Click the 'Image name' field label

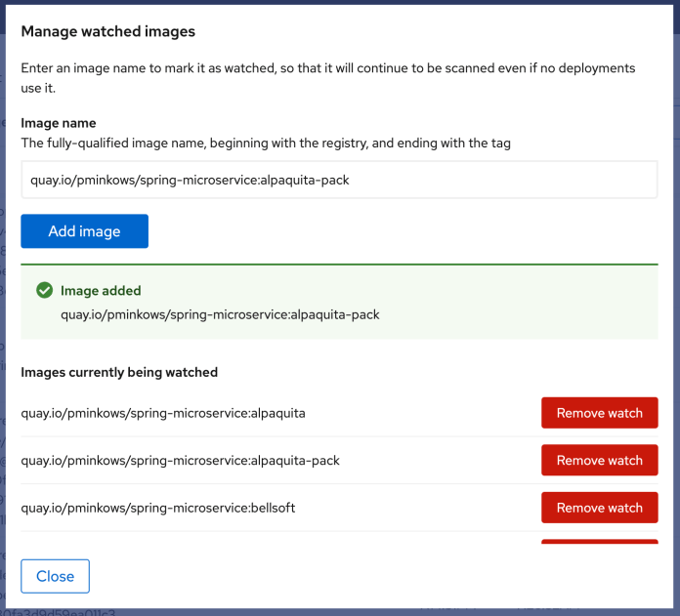59,123
